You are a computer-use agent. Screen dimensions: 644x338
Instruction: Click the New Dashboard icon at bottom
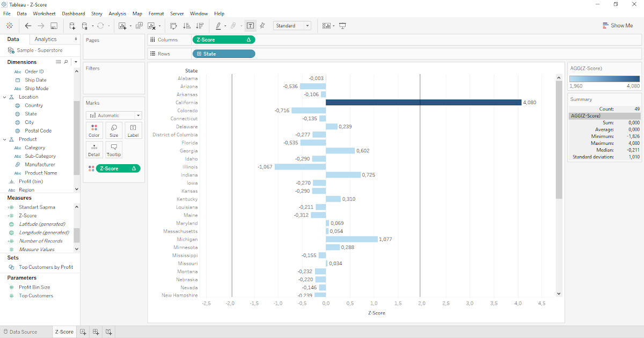[x=96, y=332]
